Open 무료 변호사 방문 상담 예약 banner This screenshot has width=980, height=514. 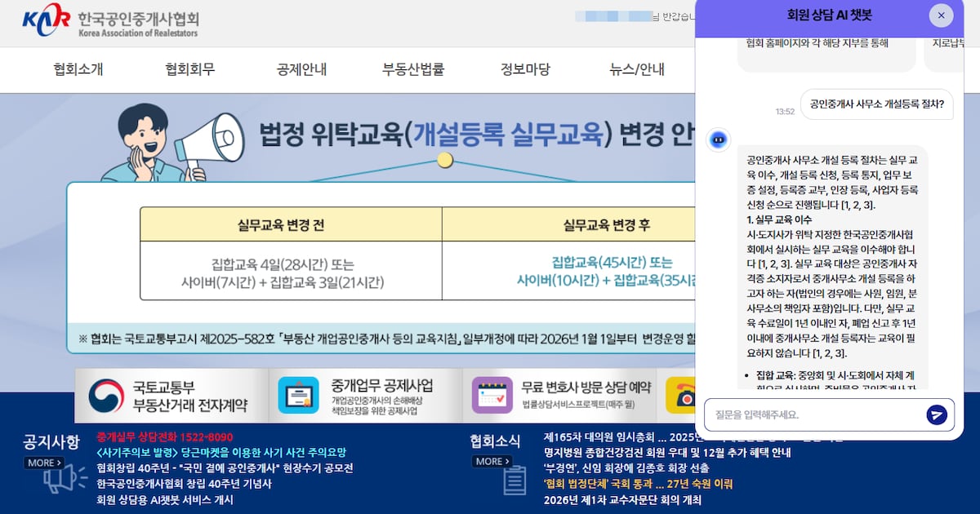[559, 395]
